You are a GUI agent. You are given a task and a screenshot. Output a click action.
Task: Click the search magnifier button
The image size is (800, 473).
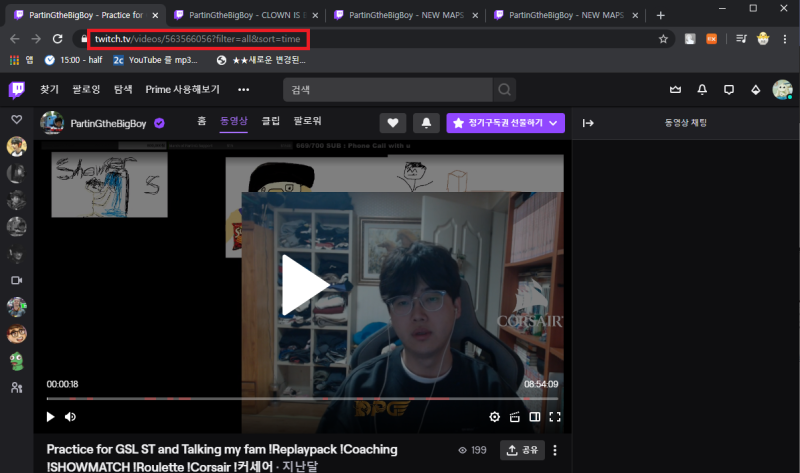[x=504, y=90]
